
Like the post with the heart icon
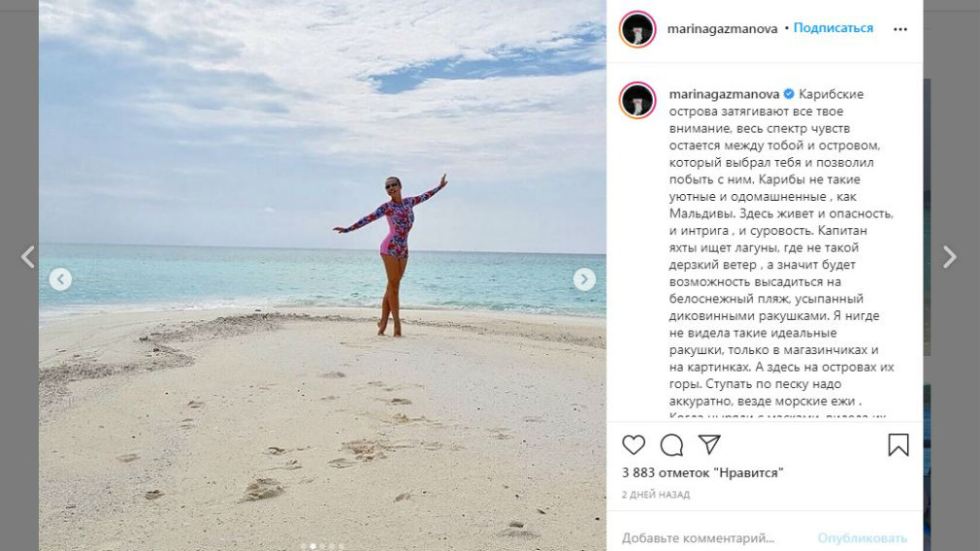click(634, 444)
